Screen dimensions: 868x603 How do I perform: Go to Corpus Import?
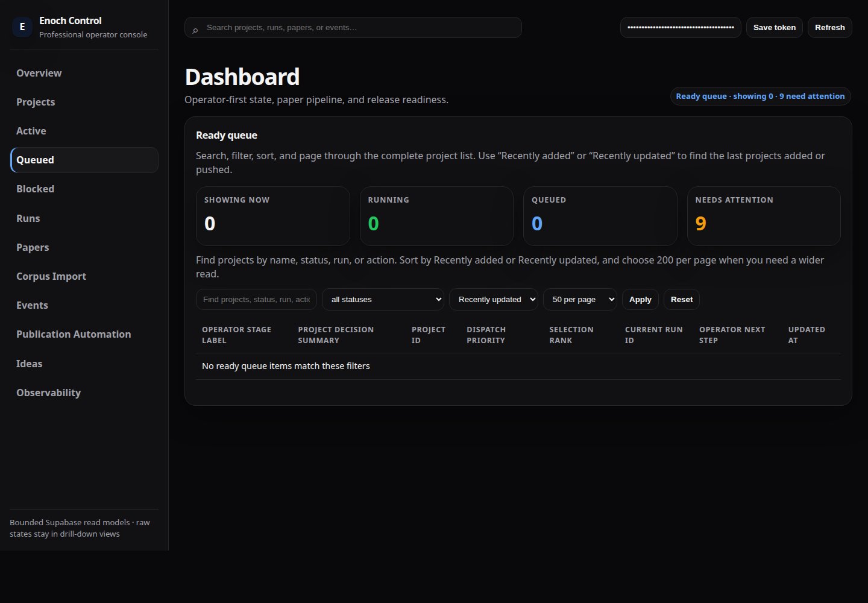click(x=84, y=276)
